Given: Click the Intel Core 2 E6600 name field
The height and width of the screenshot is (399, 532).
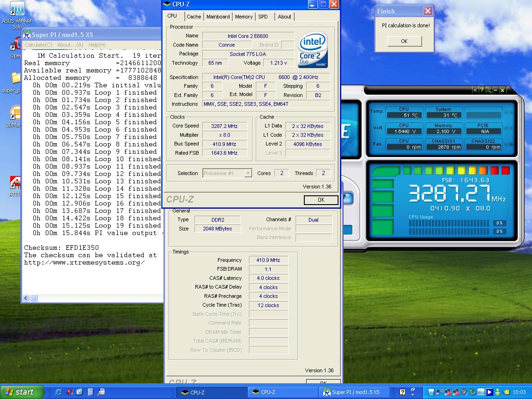Looking at the screenshot, I should tap(248, 36).
